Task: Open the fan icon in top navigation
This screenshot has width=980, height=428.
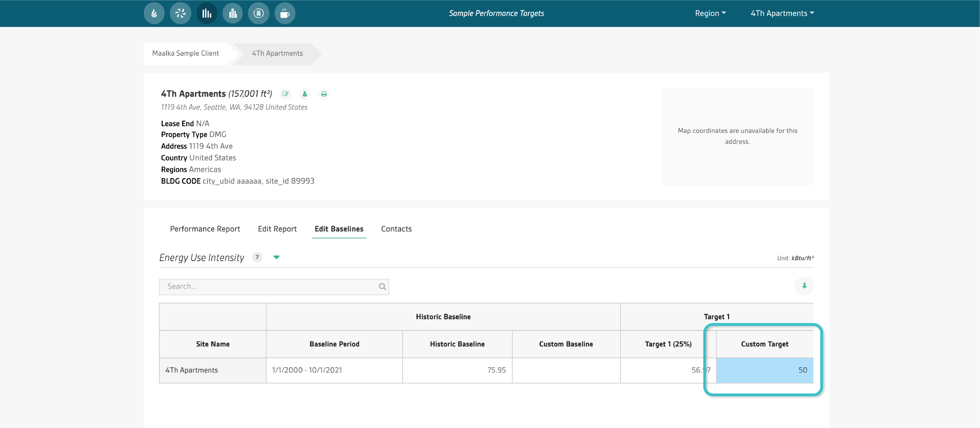Action: (180, 13)
